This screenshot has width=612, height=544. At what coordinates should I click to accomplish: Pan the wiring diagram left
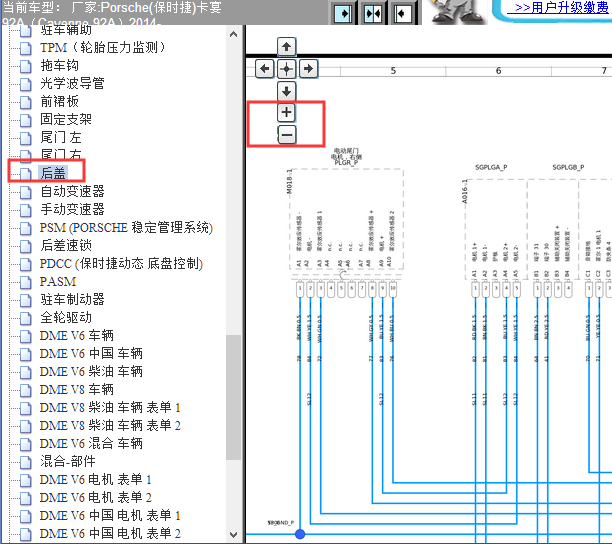(x=265, y=69)
